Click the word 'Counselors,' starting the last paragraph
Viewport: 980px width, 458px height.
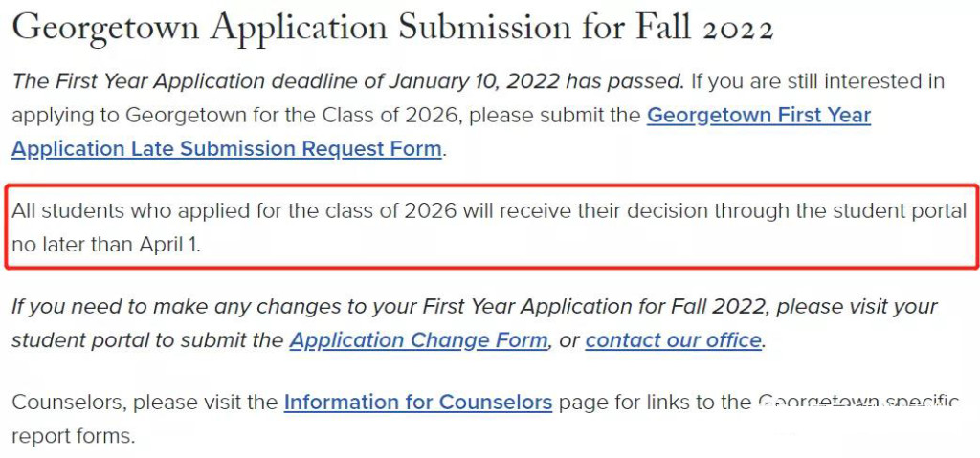tap(69, 402)
